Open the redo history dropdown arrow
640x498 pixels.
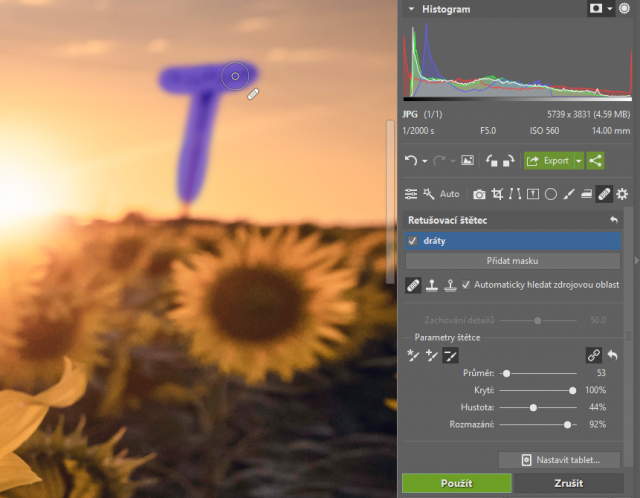pyautogui.click(x=453, y=161)
